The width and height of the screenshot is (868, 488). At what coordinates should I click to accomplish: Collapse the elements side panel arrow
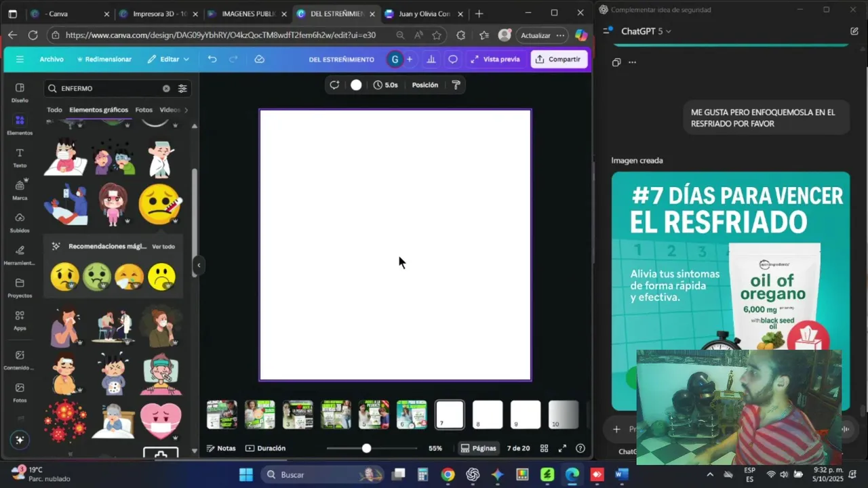click(x=199, y=265)
